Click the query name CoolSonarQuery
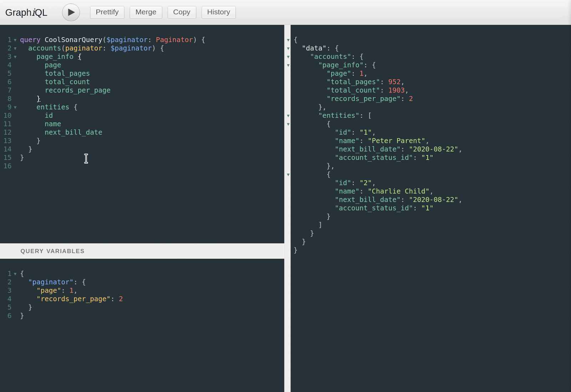 pyautogui.click(x=74, y=40)
